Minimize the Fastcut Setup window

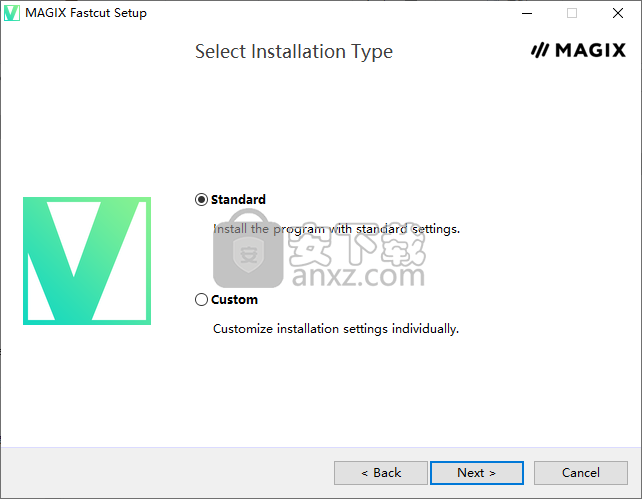[x=527, y=13]
